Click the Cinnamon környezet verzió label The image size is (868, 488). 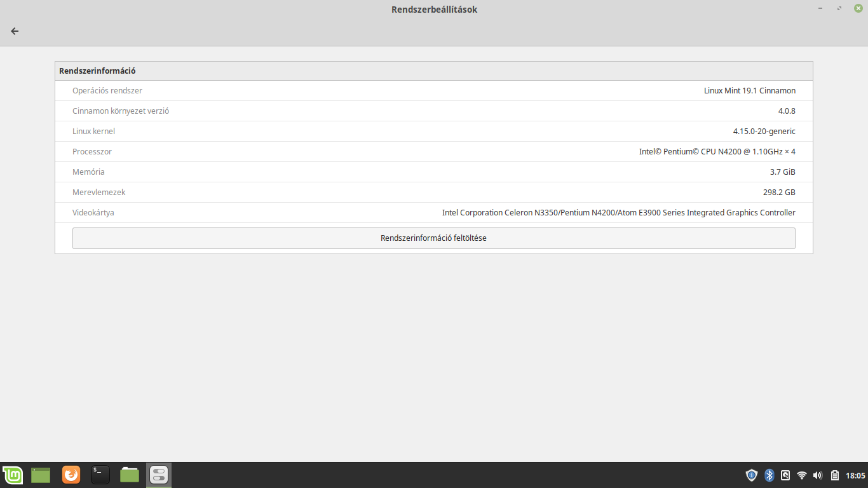pyautogui.click(x=121, y=111)
